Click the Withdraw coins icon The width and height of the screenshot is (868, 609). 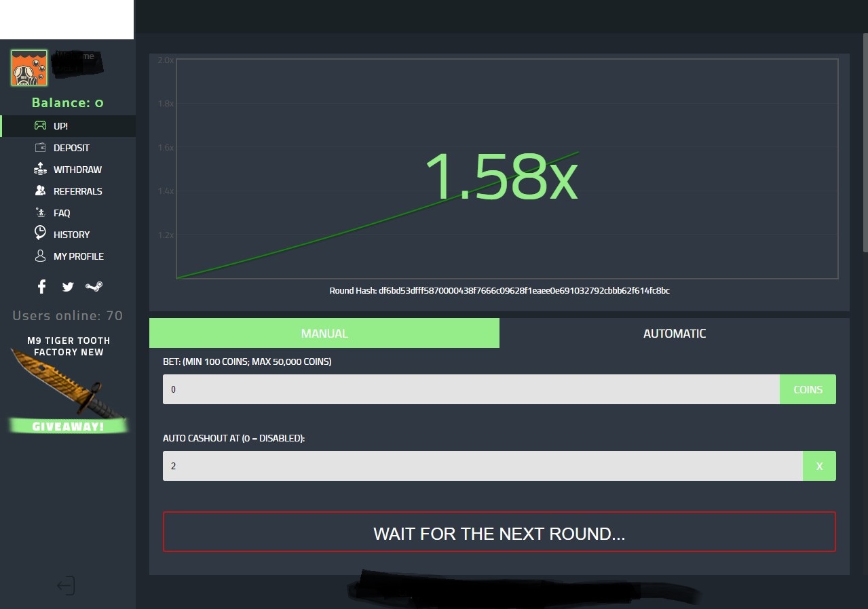[40, 170]
